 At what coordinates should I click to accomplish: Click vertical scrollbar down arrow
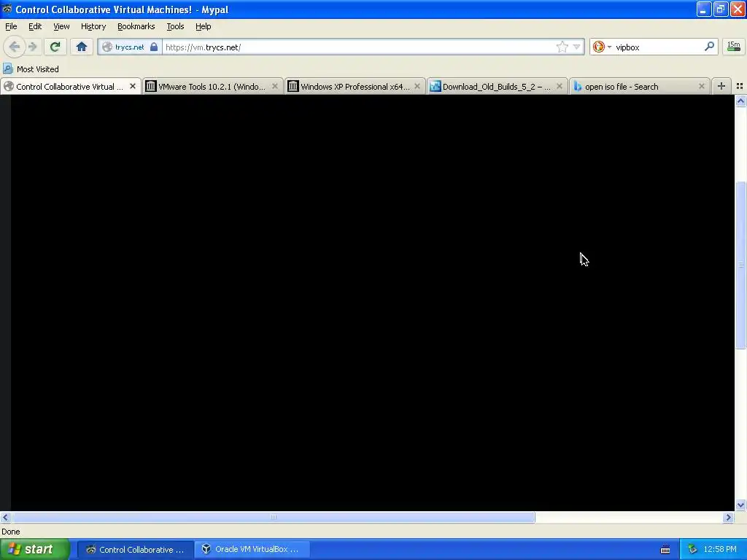(740, 505)
